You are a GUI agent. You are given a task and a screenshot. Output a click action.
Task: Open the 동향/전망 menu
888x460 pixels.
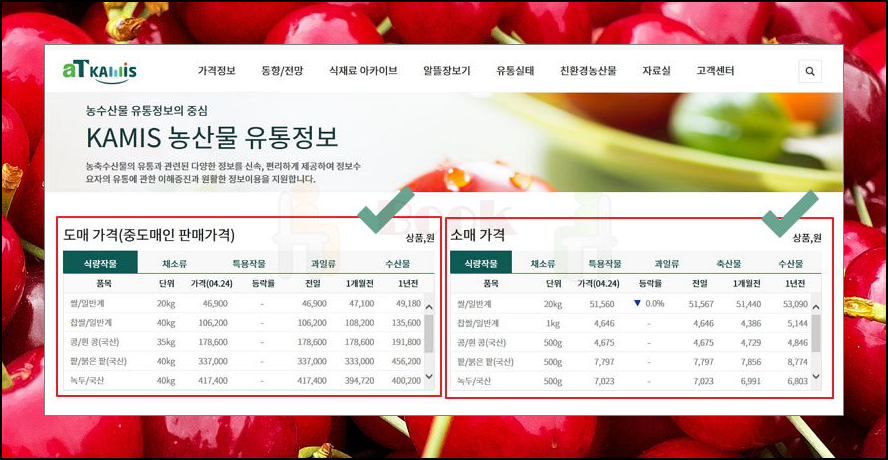[282, 71]
